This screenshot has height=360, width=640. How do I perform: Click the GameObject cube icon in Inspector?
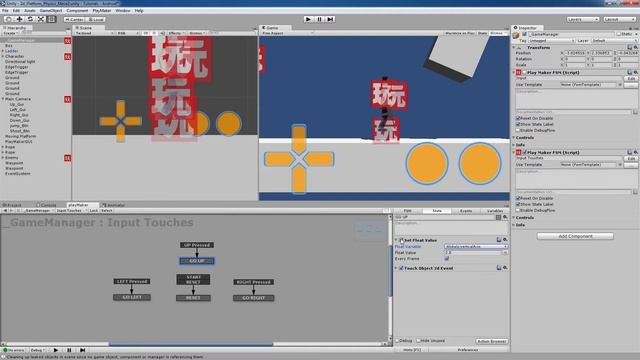click(x=516, y=36)
